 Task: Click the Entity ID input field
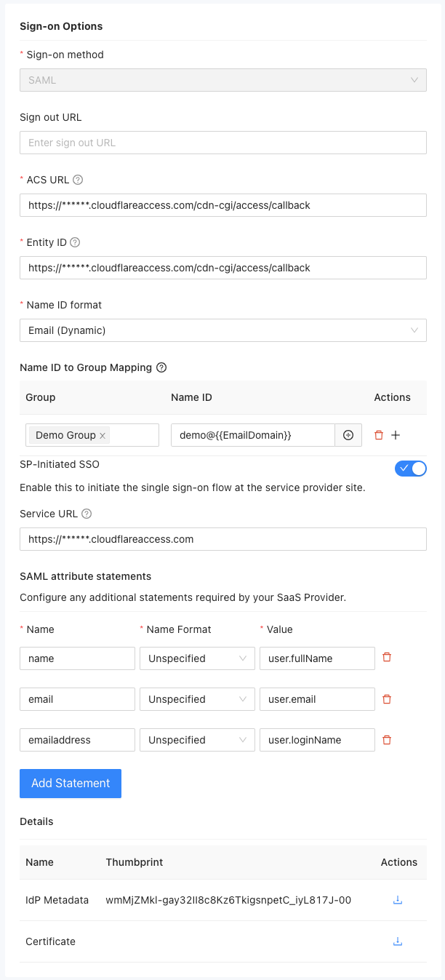pyautogui.click(x=223, y=268)
